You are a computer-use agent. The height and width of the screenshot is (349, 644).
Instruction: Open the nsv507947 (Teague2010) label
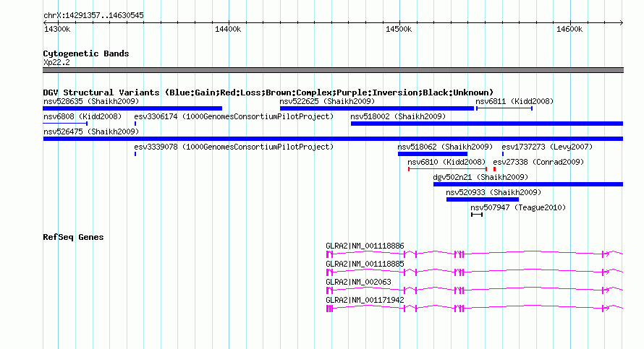(x=518, y=207)
